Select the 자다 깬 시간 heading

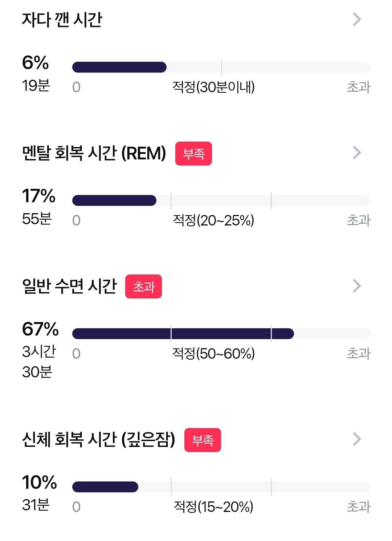[62, 20]
